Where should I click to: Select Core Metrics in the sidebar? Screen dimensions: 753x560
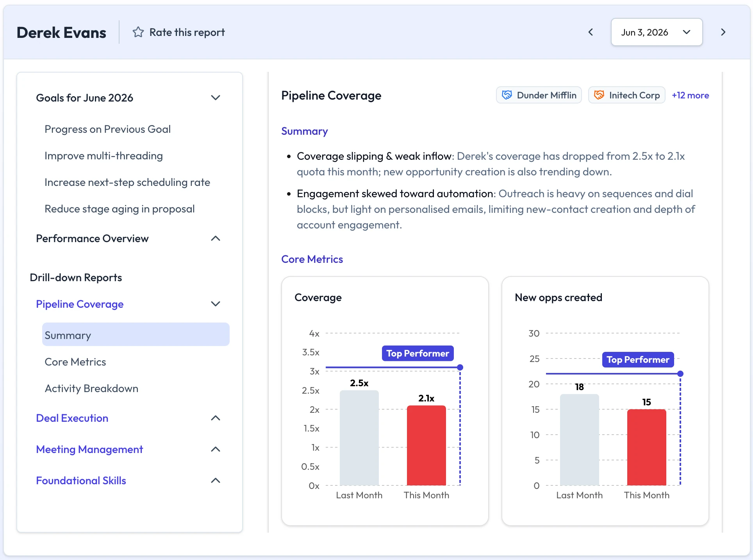[x=75, y=362]
